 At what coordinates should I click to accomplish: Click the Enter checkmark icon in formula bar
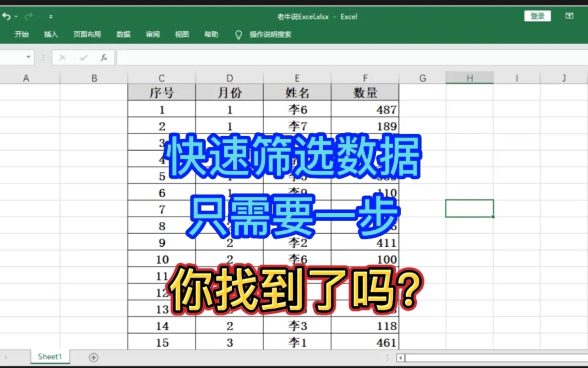83,57
